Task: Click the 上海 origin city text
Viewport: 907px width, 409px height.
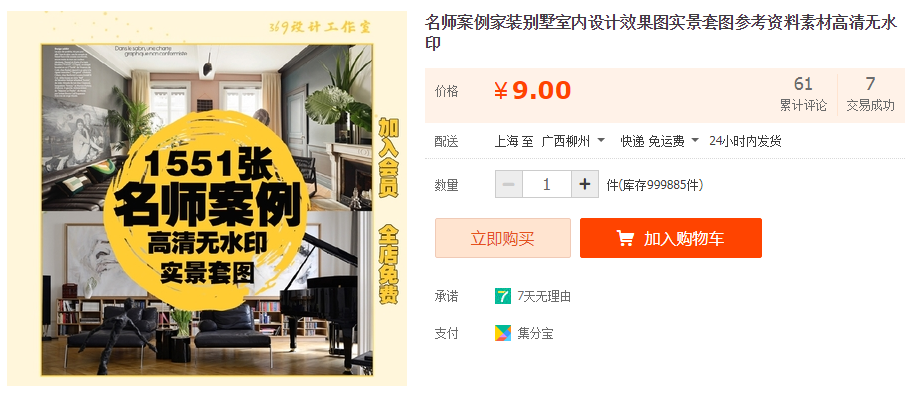Action: tap(506, 141)
